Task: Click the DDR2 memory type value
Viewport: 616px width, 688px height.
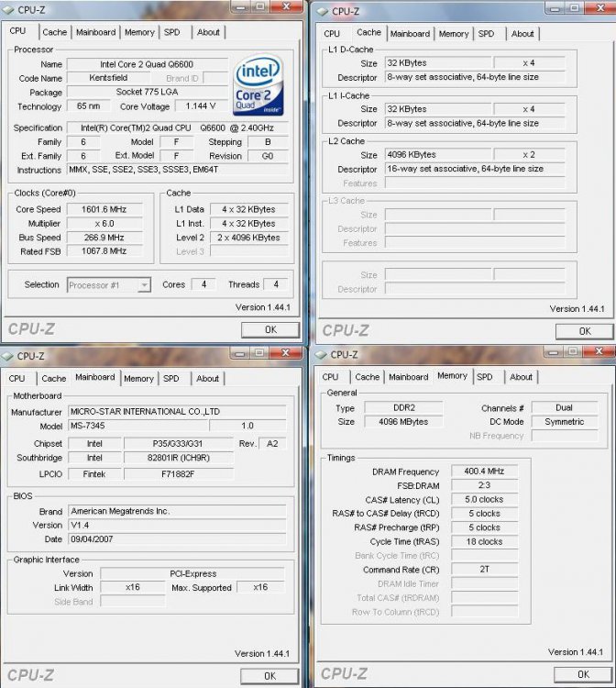Action: [x=403, y=407]
